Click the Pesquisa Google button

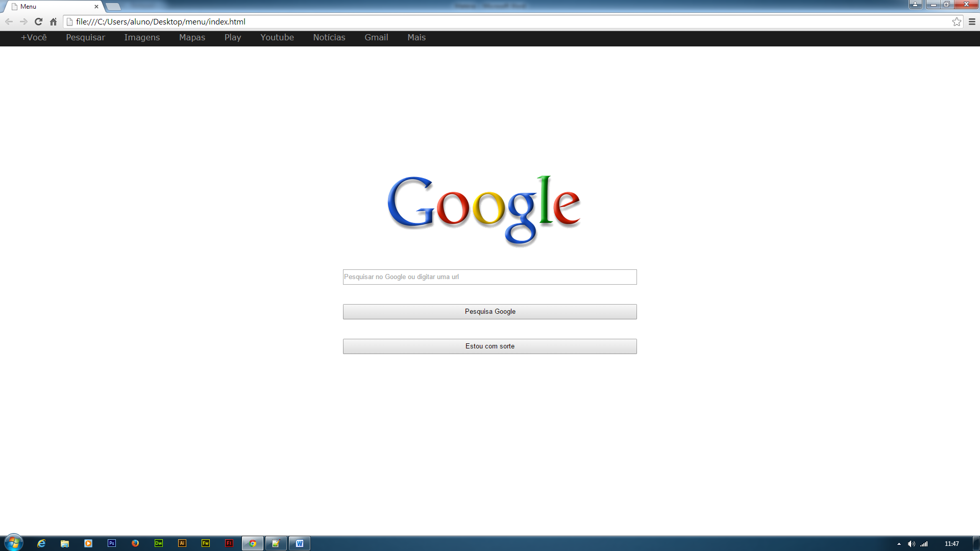pos(489,312)
